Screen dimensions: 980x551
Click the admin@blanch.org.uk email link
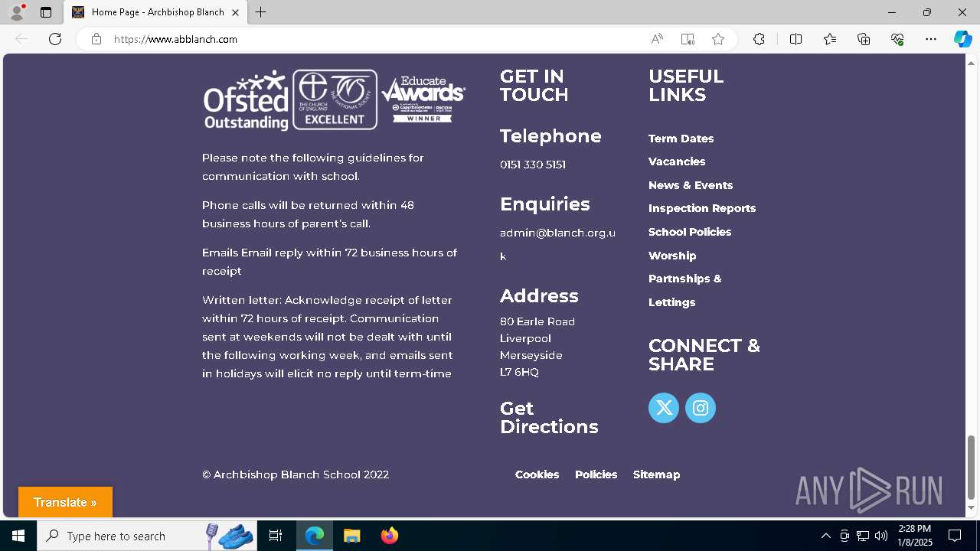[557, 244]
